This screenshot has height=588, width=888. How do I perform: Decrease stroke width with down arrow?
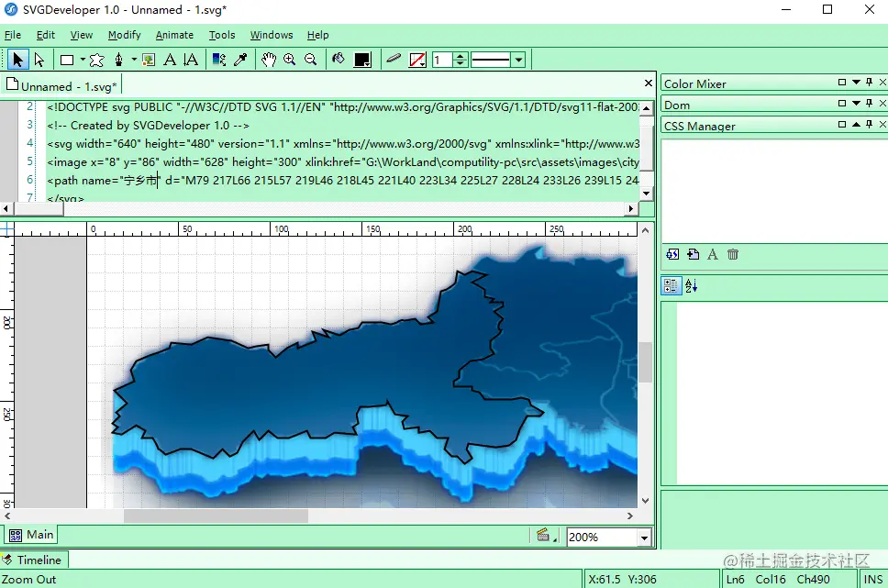point(461,63)
